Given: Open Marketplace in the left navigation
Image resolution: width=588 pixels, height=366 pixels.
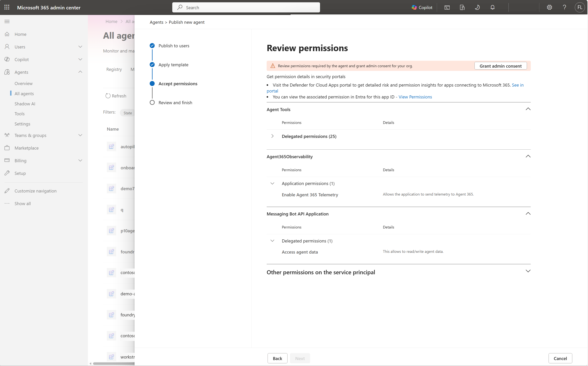Looking at the screenshot, I should coord(27,148).
